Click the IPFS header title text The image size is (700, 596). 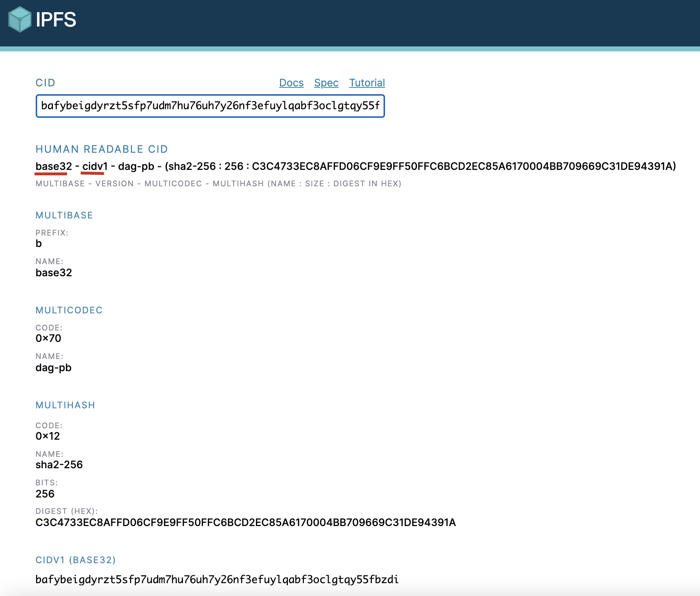(x=56, y=20)
